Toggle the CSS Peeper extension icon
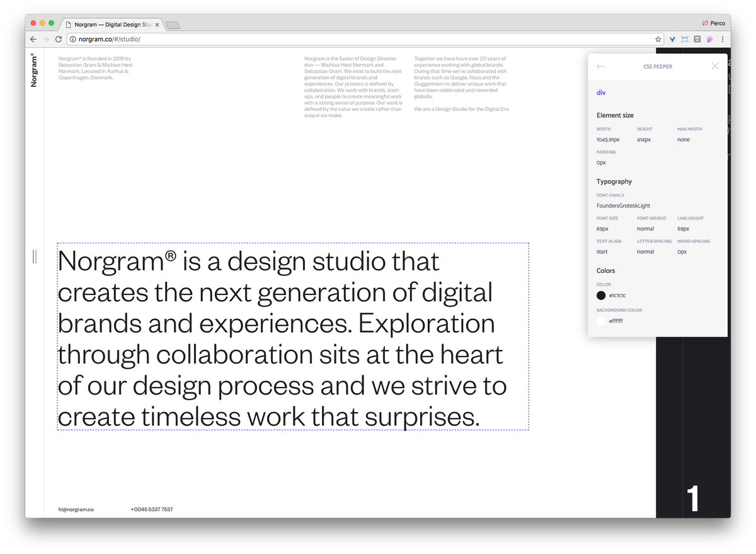 pos(709,39)
